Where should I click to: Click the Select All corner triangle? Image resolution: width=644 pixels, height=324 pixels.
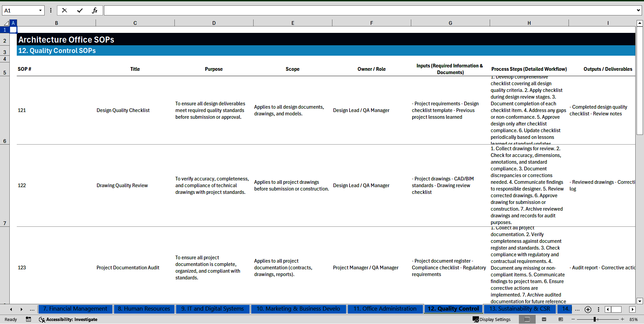(x=6, y=23)
